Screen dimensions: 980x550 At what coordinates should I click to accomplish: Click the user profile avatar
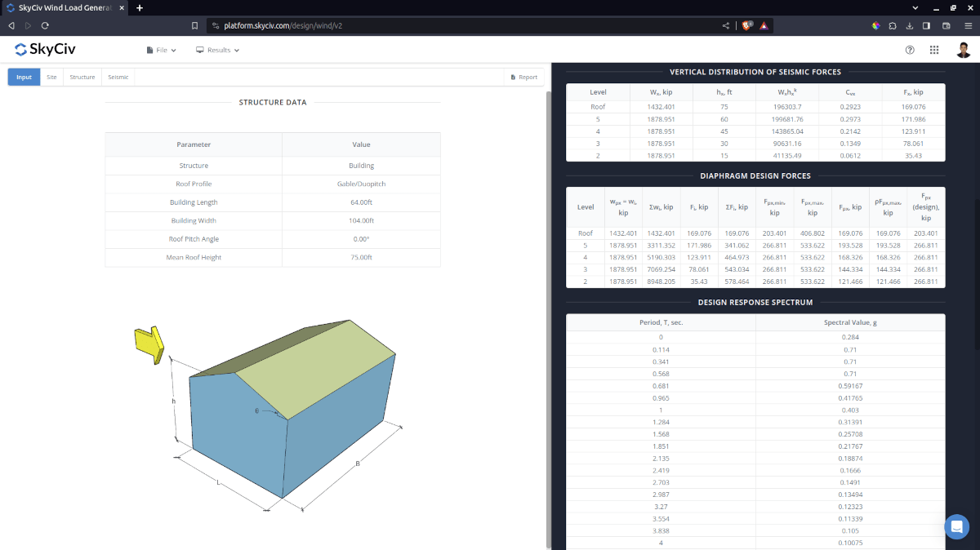pos(964,50)
